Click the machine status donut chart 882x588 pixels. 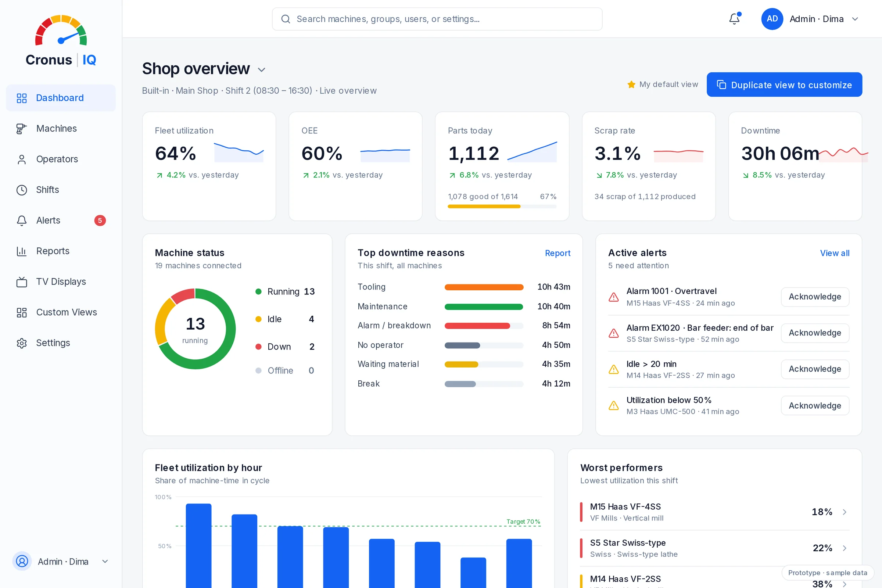(x=195, y=329)
